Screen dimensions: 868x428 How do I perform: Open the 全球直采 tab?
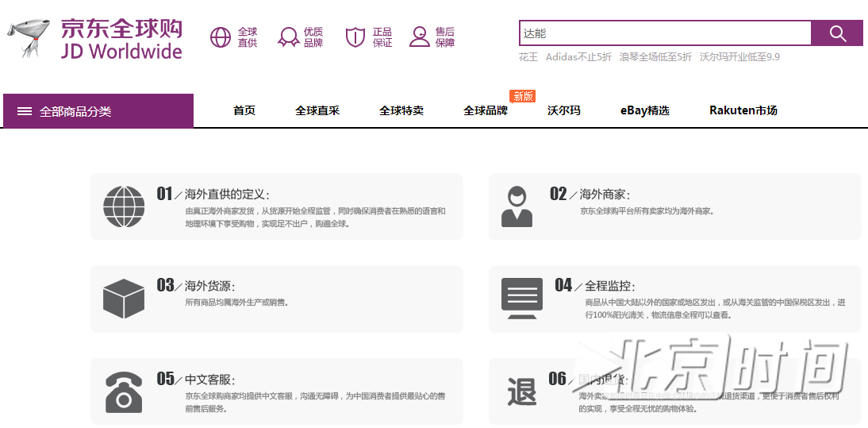(317, 110)
